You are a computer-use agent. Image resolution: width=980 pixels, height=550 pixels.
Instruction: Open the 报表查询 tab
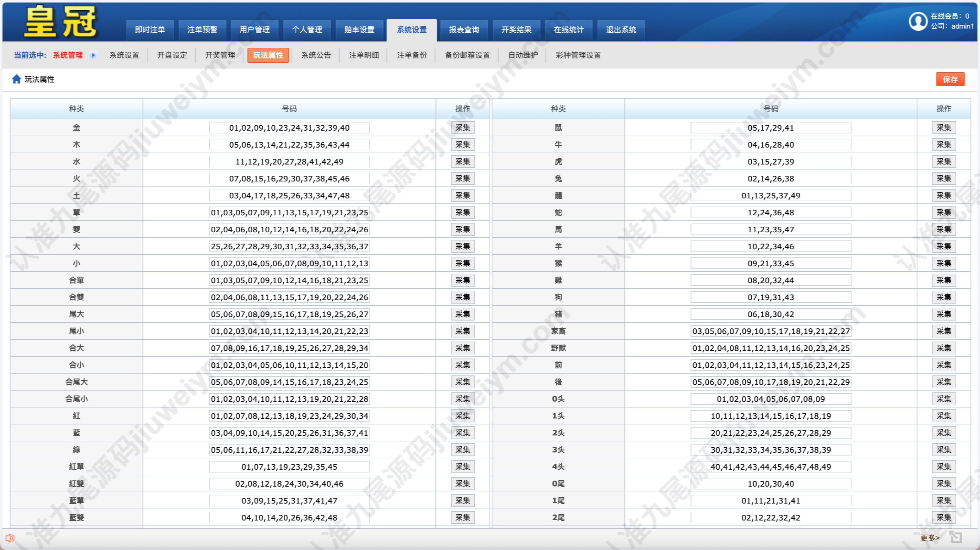pyautogui.click(x=464, y=30)
